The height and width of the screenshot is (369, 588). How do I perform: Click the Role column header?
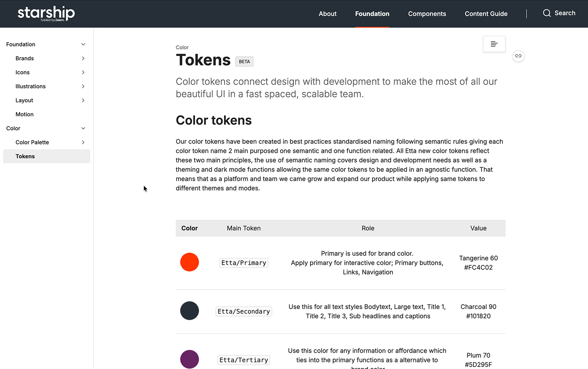click(368, 228)
